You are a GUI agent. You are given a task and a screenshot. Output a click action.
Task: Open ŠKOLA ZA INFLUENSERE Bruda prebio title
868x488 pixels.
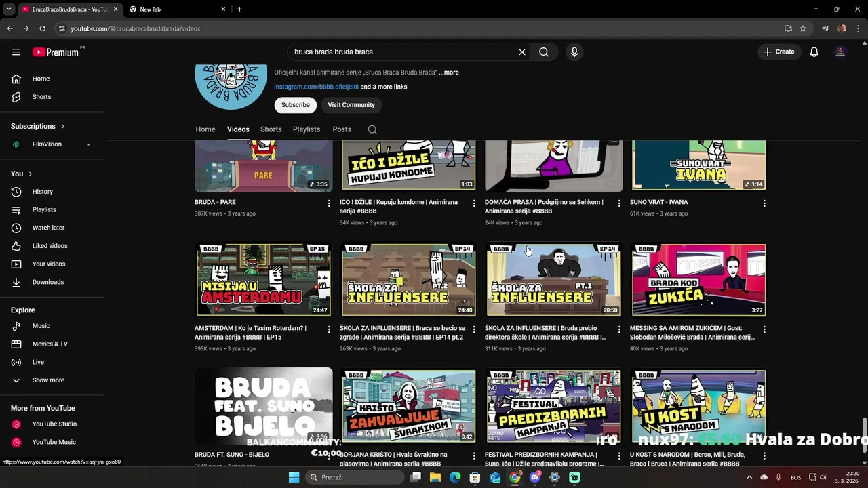[545, 332]
